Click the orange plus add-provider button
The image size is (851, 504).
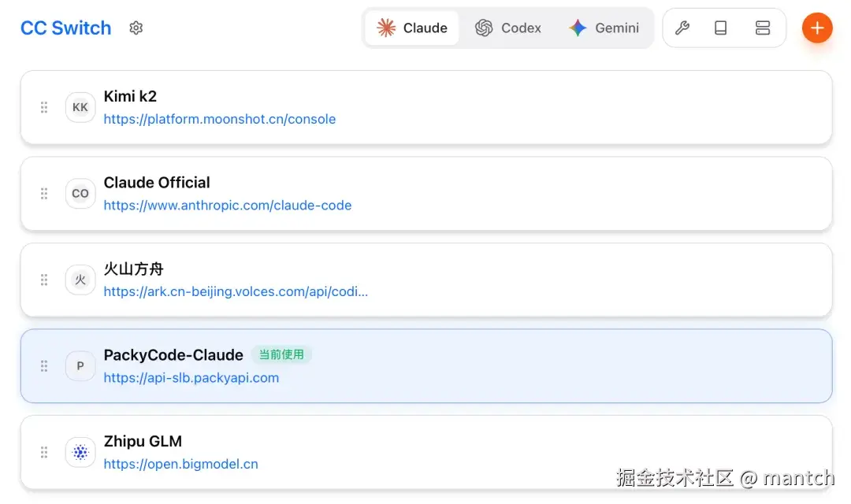[x=817, y=28]
